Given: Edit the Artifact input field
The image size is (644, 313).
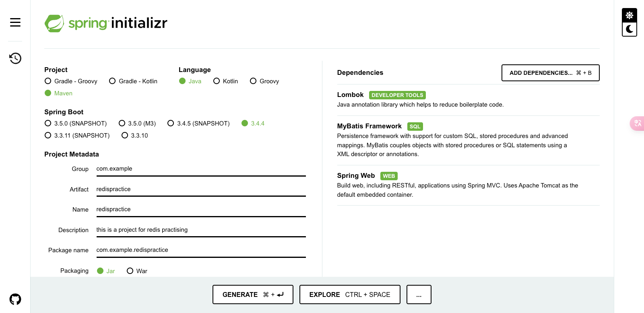Looking at the screenshot, I should pyautogui.click(x=201, y=189).
